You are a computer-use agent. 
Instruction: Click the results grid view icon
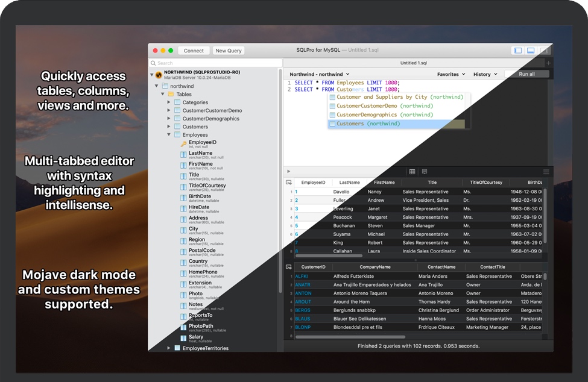pos(412,172)
